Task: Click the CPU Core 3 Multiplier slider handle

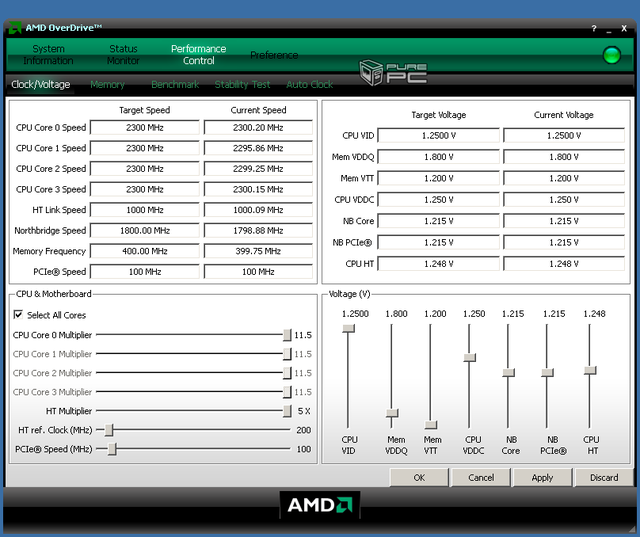Action: [287, 392]
